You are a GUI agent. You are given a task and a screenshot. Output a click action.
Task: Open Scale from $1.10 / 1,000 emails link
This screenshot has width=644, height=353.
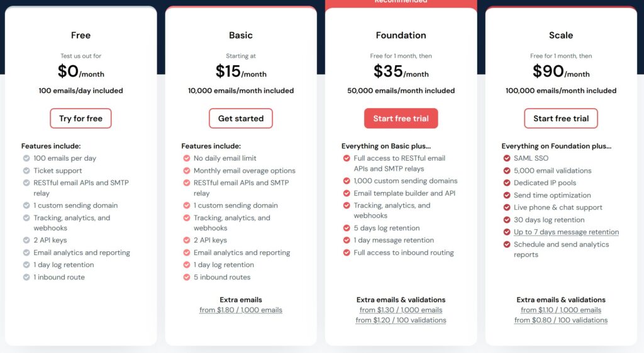pos(561,310)
